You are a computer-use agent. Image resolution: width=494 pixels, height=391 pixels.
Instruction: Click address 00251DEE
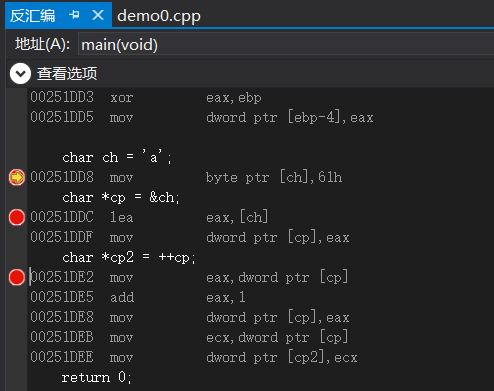click(62, 357)
